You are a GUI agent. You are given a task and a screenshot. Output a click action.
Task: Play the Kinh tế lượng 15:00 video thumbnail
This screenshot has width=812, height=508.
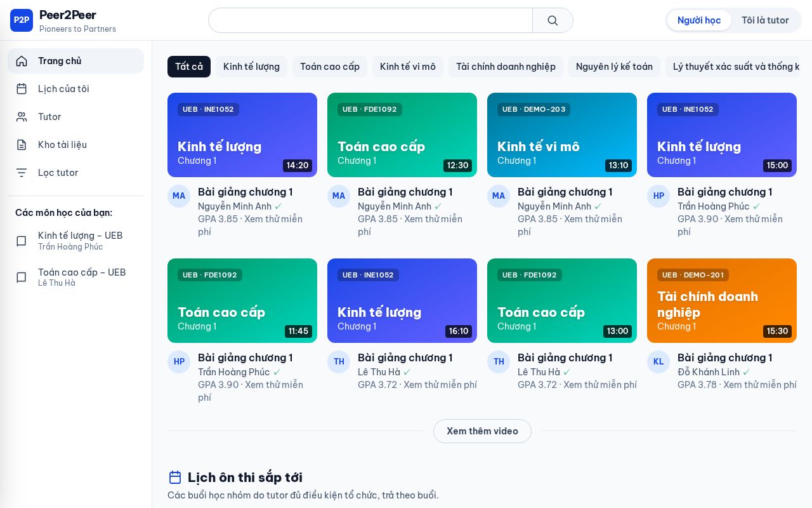(722, 135)
